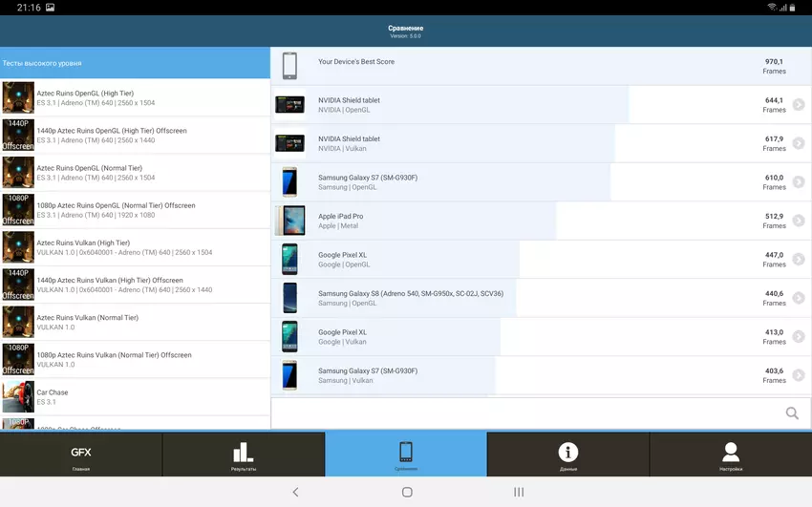Open the Samsung Galaxy S8 details arrow

[x=799, y=298]
